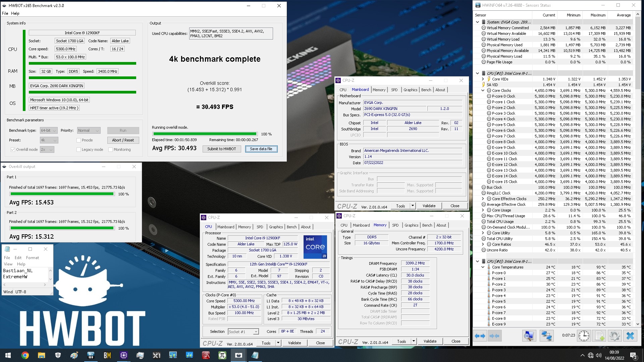Show hidden system tray icons
The height and width of the screenshot is (362, 644).
tap(582, 355)
